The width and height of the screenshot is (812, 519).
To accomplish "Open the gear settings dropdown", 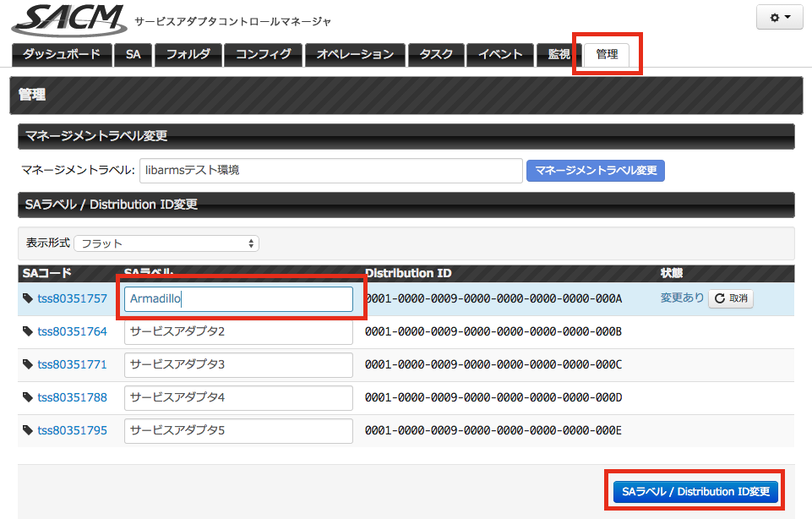I will point(779,17).
